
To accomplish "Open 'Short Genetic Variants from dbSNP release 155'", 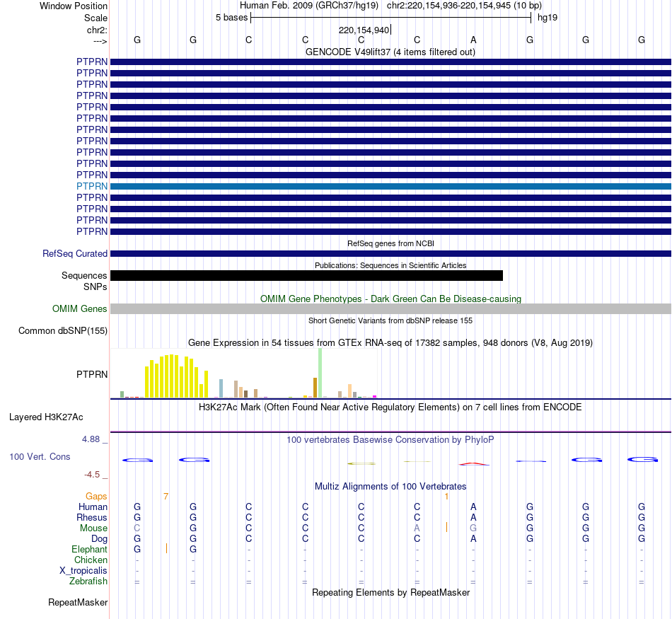I will [x=390, y=320].
